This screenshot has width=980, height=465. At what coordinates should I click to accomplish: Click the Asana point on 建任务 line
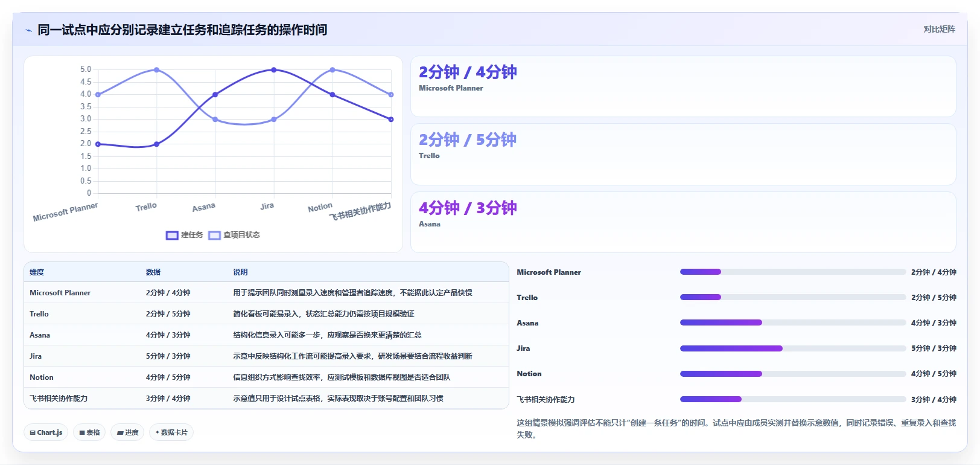point(215,95)
